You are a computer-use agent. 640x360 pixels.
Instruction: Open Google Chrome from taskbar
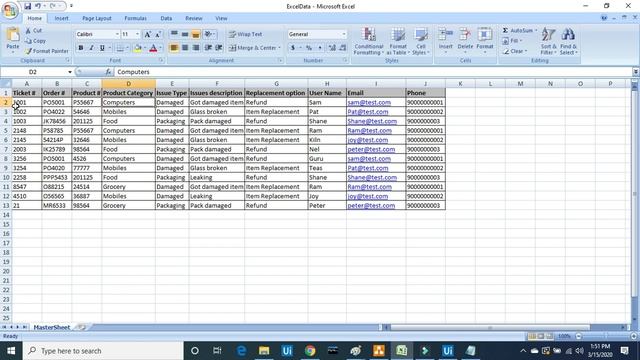(x=310, y=351)
